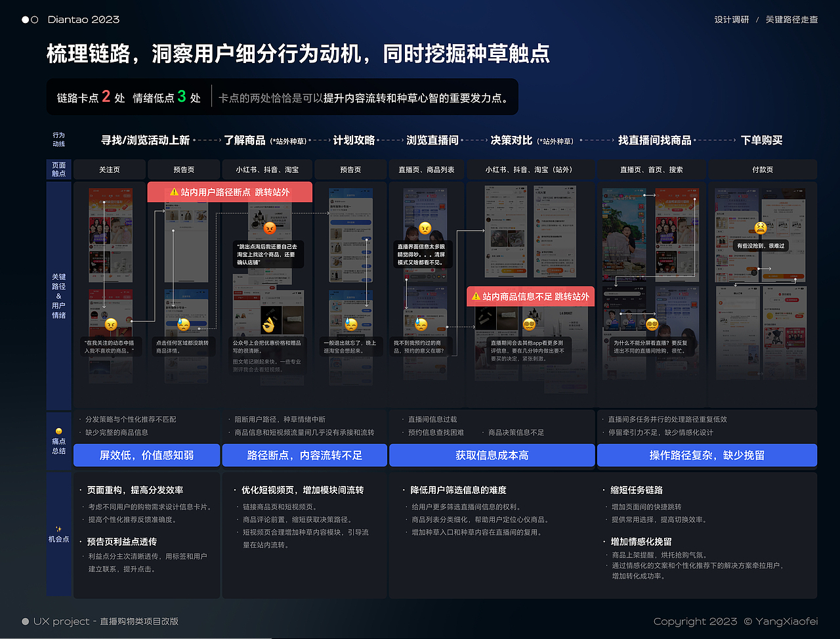Select the 直播页、首页、搜索 touchpoint label

pos(652,169)
